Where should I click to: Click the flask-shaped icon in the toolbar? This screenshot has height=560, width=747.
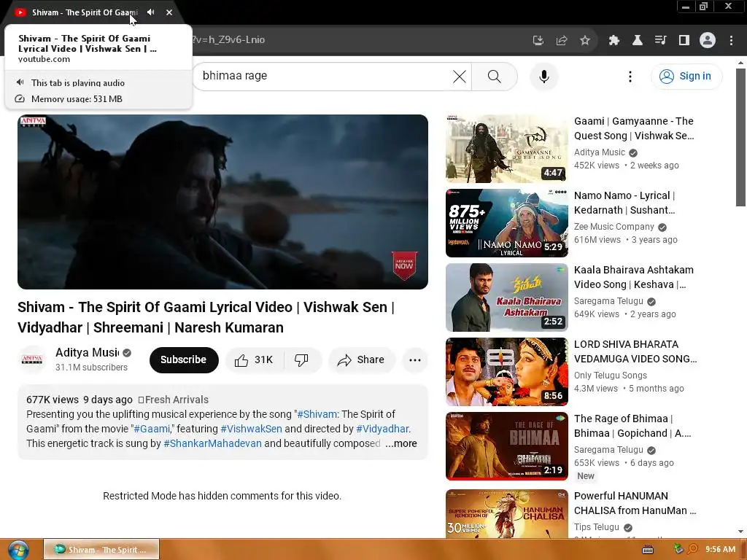[637, 40]
